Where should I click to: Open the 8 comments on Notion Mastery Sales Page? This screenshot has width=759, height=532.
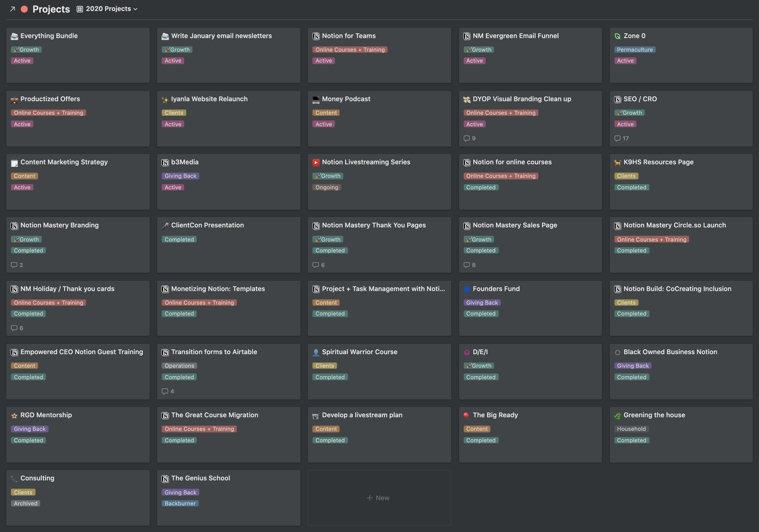(x=469, y=265)
